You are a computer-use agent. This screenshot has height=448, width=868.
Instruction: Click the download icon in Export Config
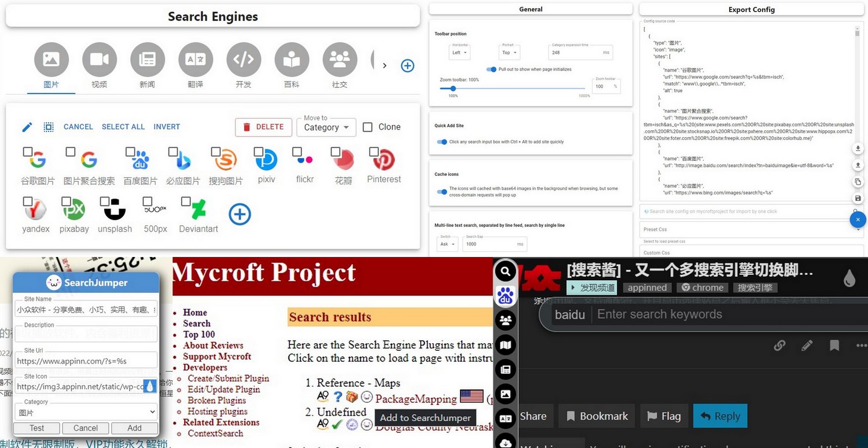858,149
